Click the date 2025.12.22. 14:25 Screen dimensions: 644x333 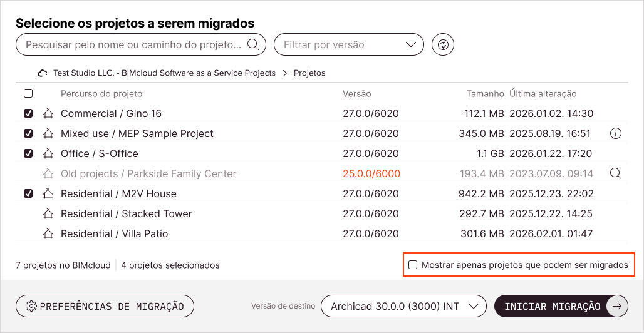(551, 214)
